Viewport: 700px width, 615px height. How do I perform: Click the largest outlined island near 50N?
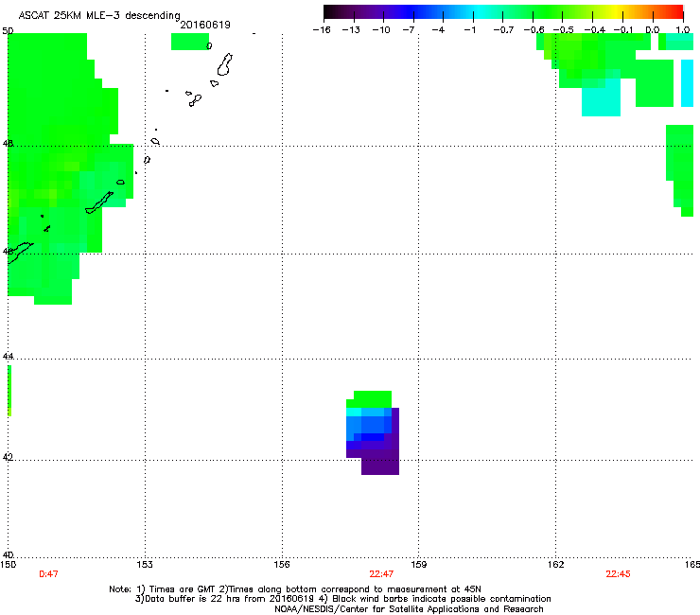pos(224,64)
